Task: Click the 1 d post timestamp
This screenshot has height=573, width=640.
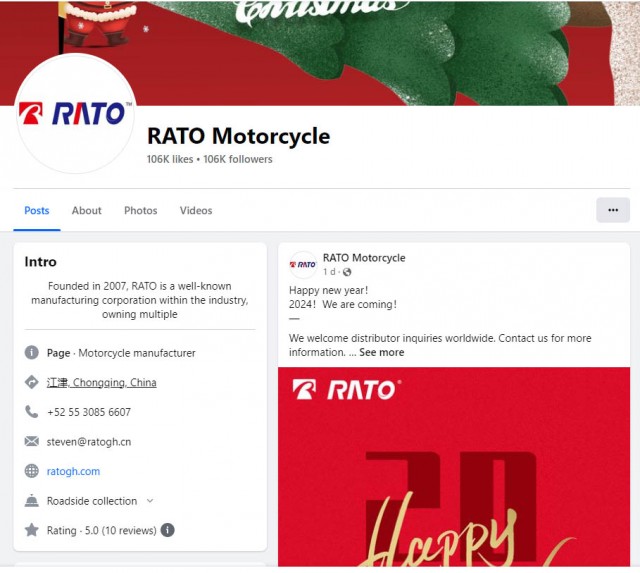Action: click(x=329, y=272)
